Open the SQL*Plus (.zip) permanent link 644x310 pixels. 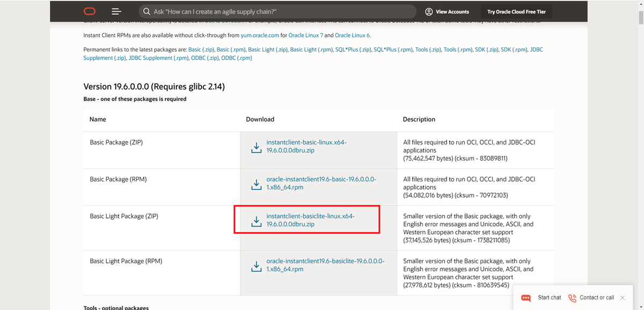tap(353, 49)
